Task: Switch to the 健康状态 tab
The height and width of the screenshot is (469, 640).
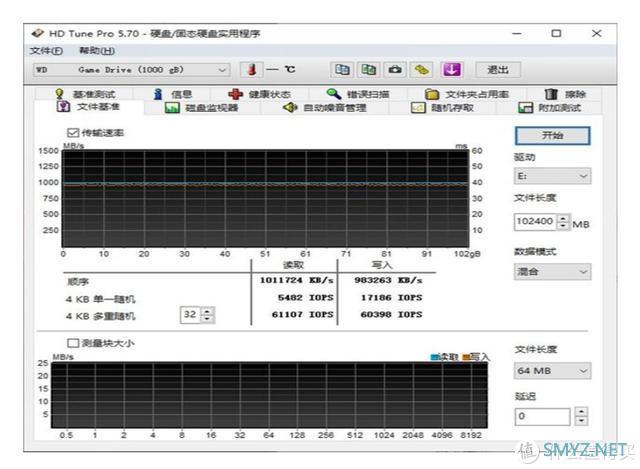Action: pos(260,94)
